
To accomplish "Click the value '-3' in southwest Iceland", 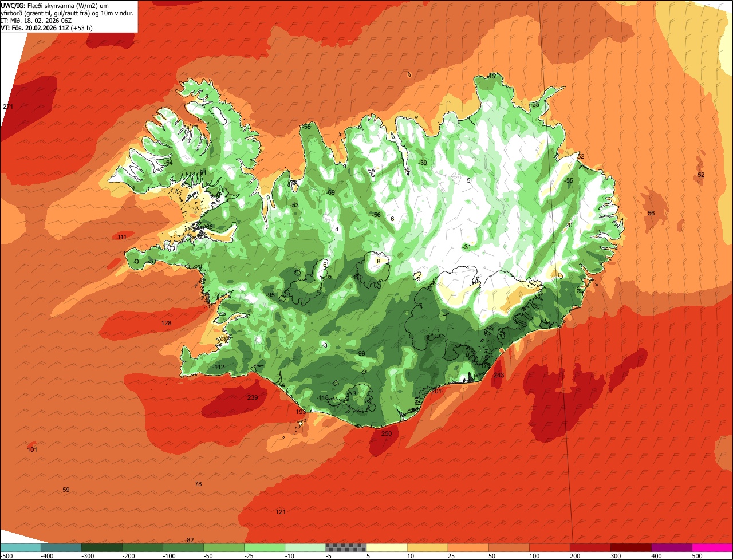I will [324, 345].
